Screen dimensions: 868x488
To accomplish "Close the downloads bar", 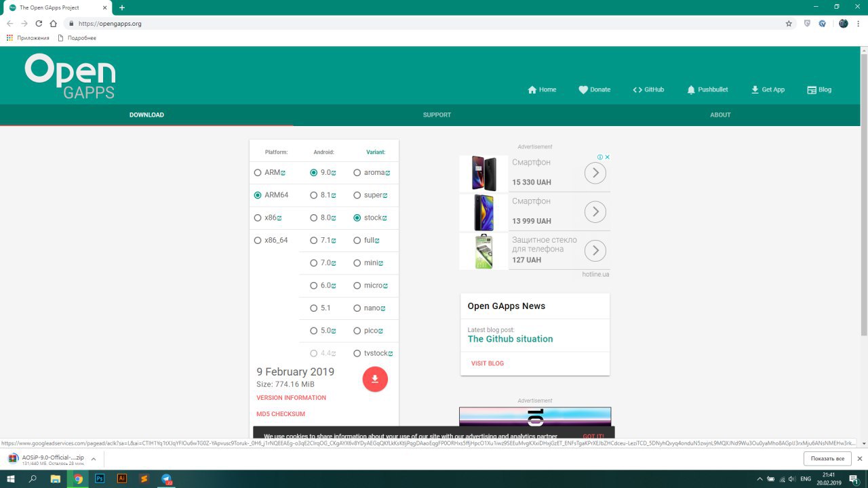I will click(x=859, y=459).
